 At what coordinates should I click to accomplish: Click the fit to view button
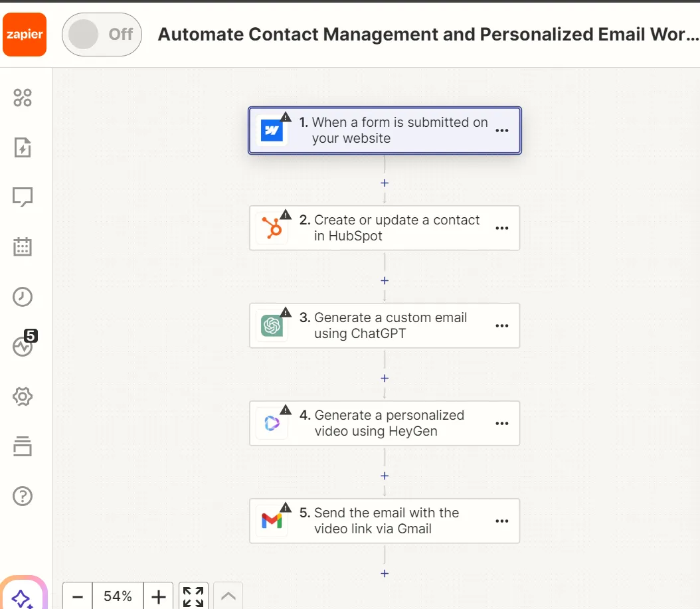point(193,596)
